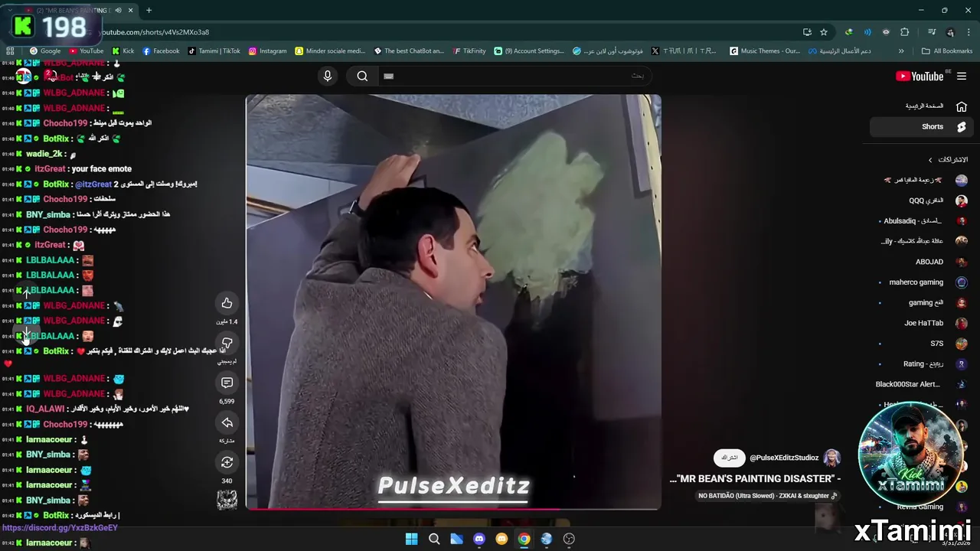The height and width of the screenshot is (551, 980).
Task: Expand the subscriptions section chevron
Action: point(930,160)
